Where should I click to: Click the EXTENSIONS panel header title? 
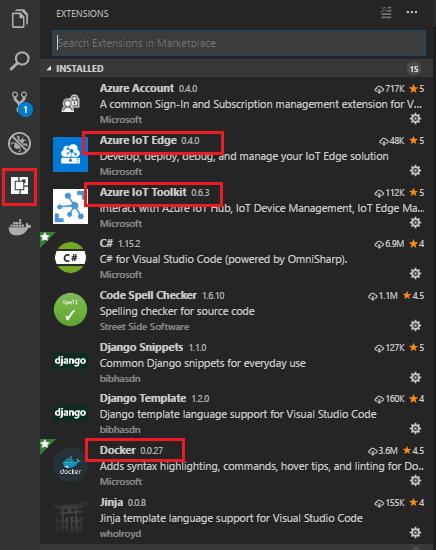82,14
